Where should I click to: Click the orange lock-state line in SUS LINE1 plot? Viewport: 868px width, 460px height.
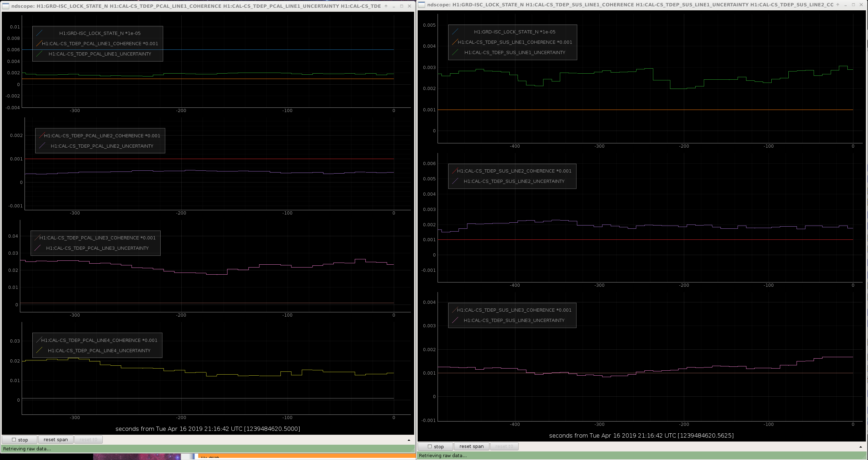(645, 110)
